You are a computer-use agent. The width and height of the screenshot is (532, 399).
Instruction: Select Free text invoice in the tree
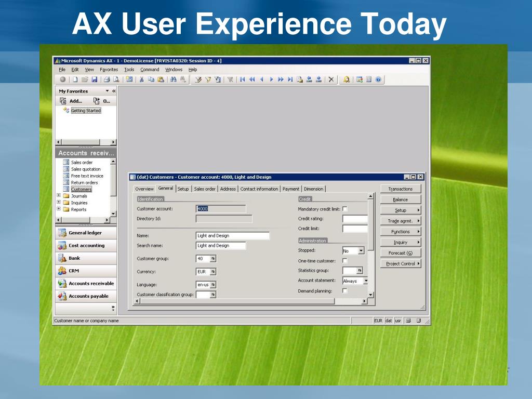[x=87, y=176]
